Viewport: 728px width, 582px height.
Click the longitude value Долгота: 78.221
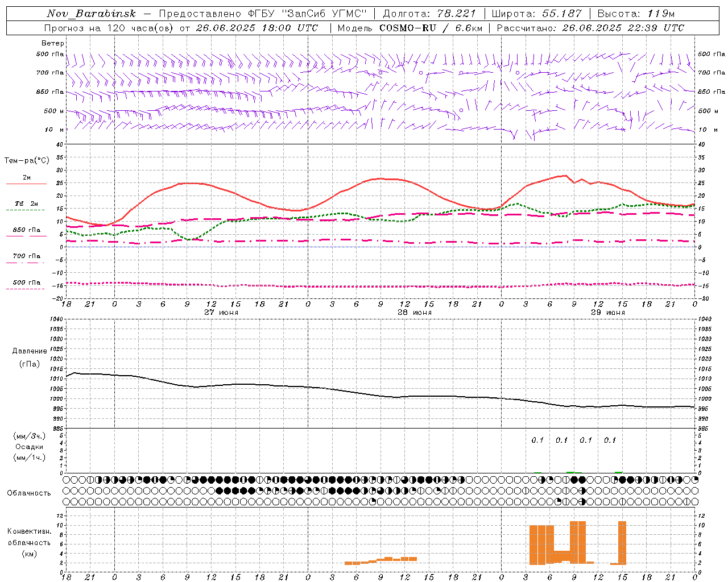click(429, 14)
